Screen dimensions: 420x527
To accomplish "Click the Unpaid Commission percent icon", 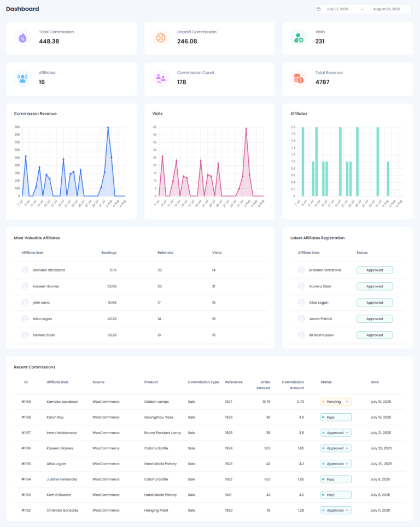I will point(161,38).
